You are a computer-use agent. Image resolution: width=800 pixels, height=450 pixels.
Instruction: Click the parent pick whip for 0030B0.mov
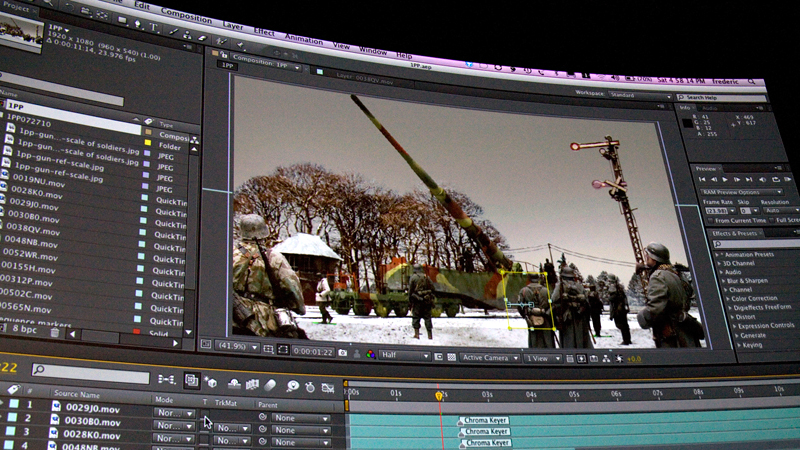click(263, 429)
